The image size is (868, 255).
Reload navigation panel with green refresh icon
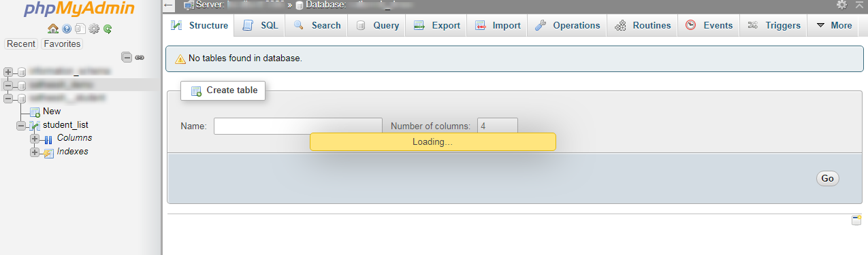pyautogui.click(x=108, y=29)
